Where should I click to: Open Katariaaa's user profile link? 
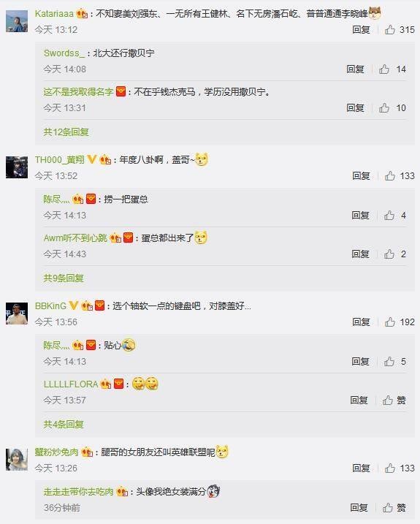[54, 14]
